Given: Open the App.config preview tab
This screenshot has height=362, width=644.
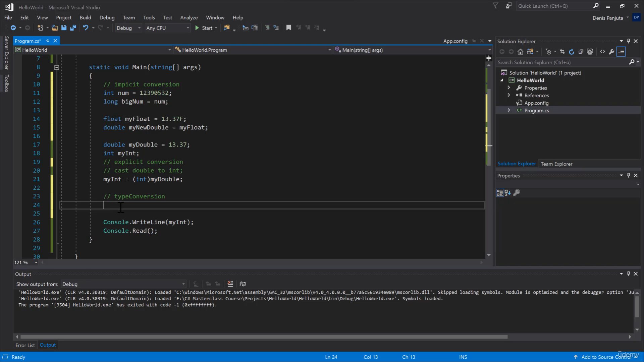Looking at the screenshot, I should pos(455,41).
